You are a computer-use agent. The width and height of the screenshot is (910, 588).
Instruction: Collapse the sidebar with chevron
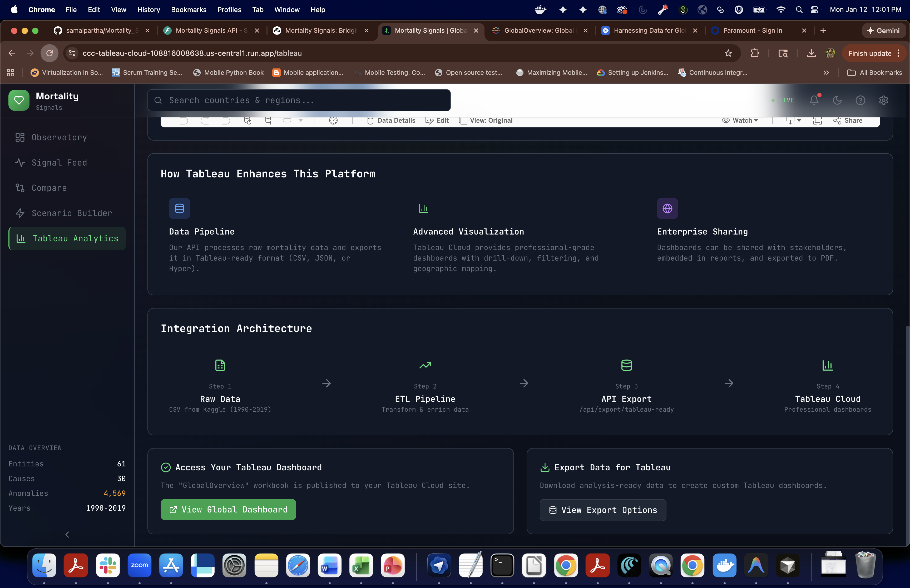point(67,535)
